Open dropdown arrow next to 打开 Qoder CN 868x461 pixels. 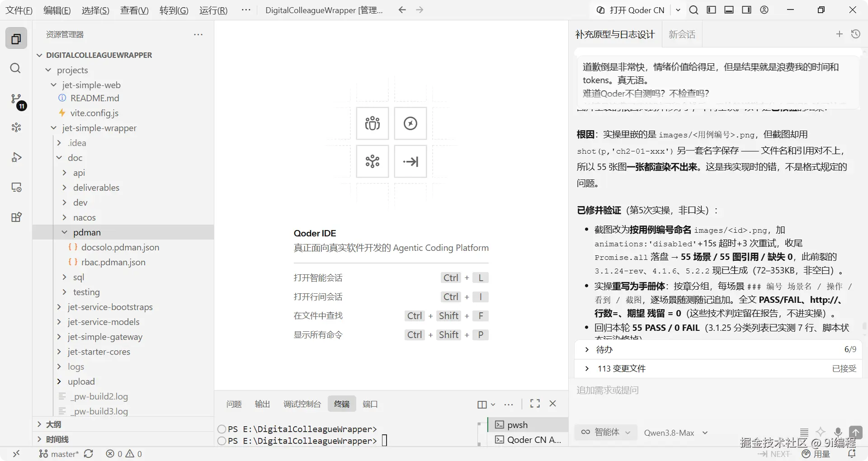(678, 10)
